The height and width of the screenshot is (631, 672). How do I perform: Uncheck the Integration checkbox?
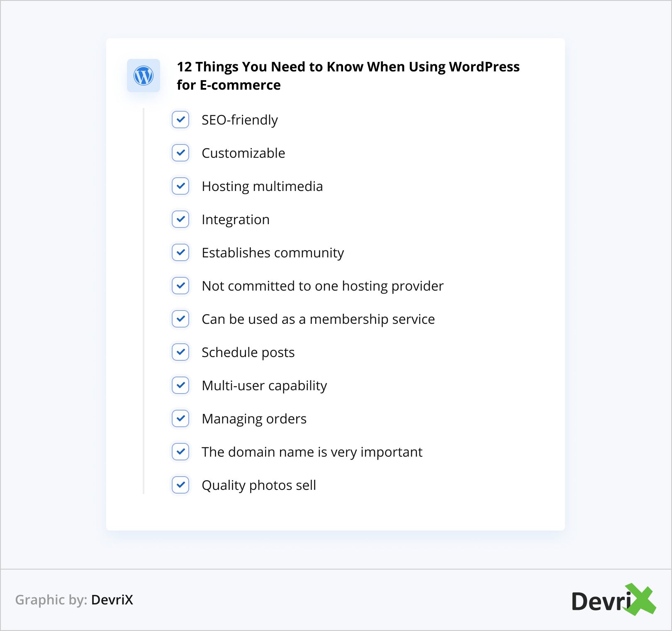click(180, 219)
